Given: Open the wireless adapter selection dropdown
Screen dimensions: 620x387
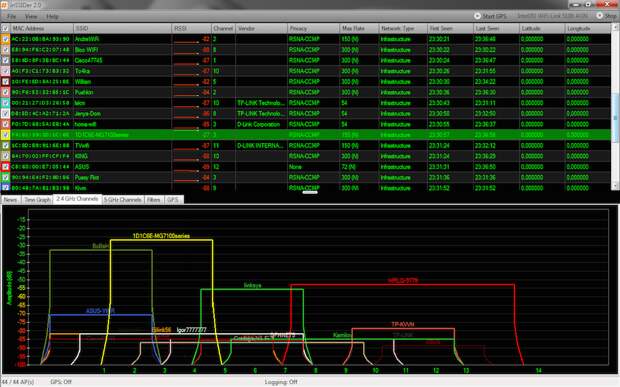Looking at the screenshot, I should [552, 16].
